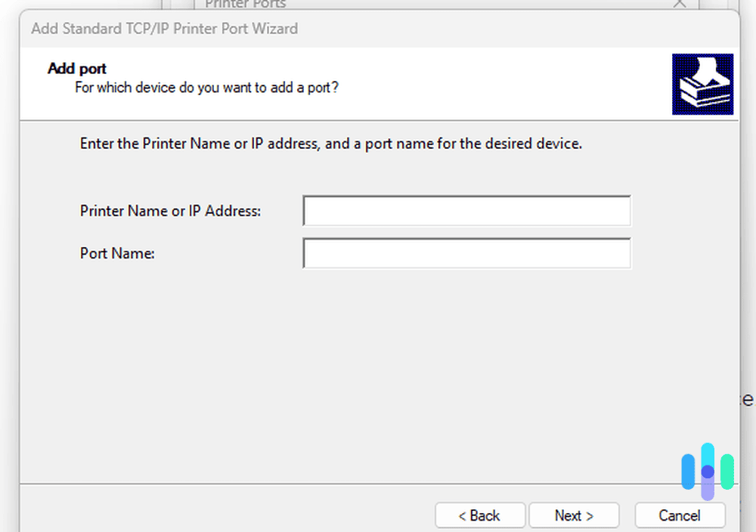This screenshot has height=532, width=756.
Task: Click the Add port heading
Action: click(x=76, y=68)
